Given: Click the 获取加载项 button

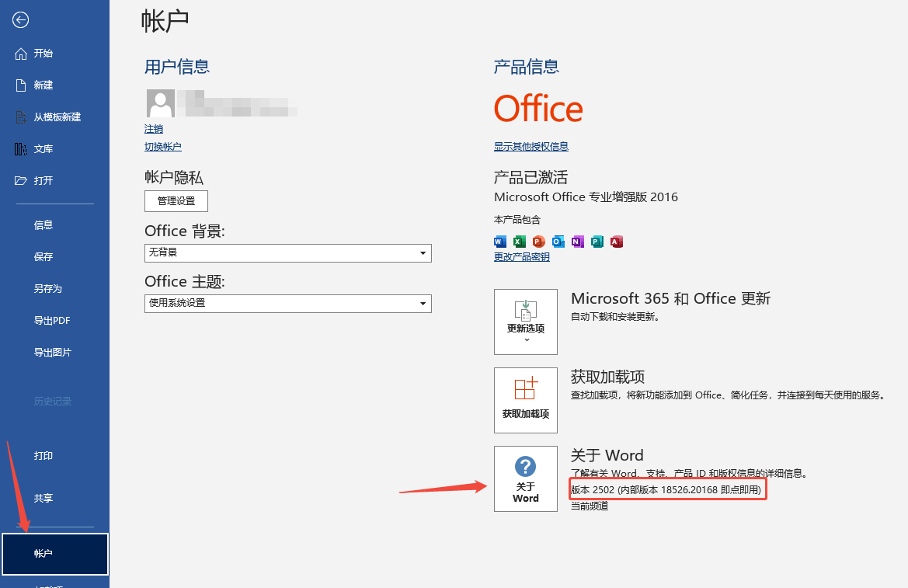Looking at the screenshot, I should tap(526, 400).
